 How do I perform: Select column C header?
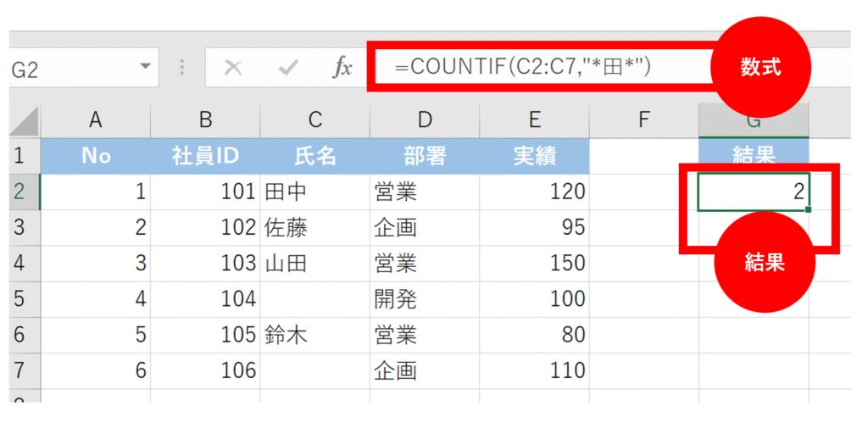pyautogui.click(x=314, y=121)
